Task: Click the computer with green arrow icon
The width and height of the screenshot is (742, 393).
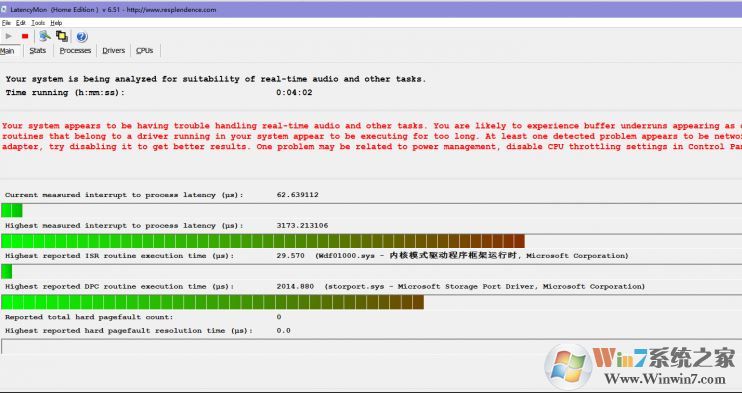Action: click(45, 36)
